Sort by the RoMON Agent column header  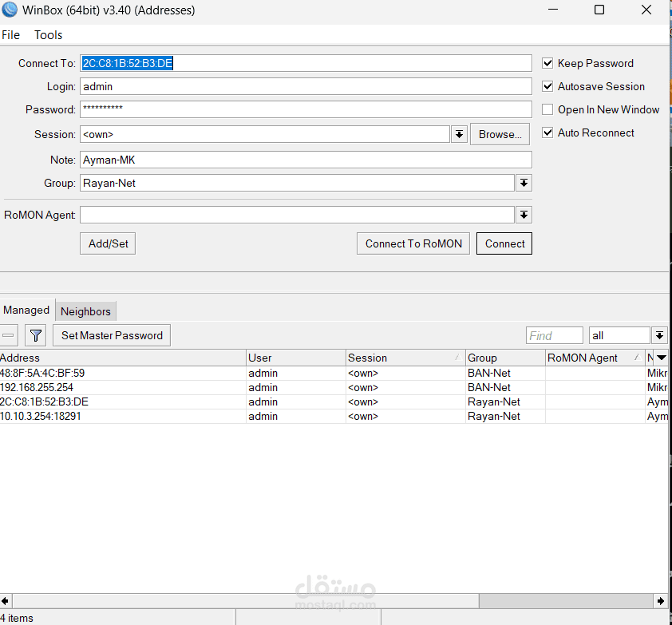click(x=595, y=358)
